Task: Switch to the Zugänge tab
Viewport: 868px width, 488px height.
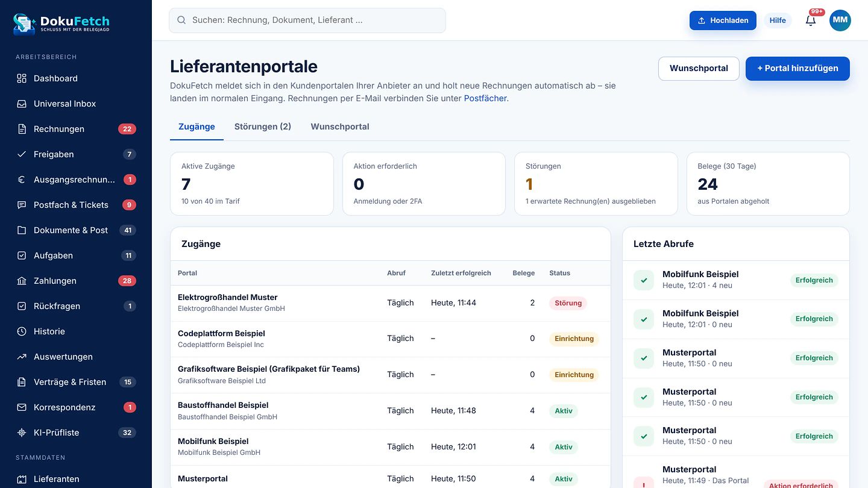Action: coord(197,127)
